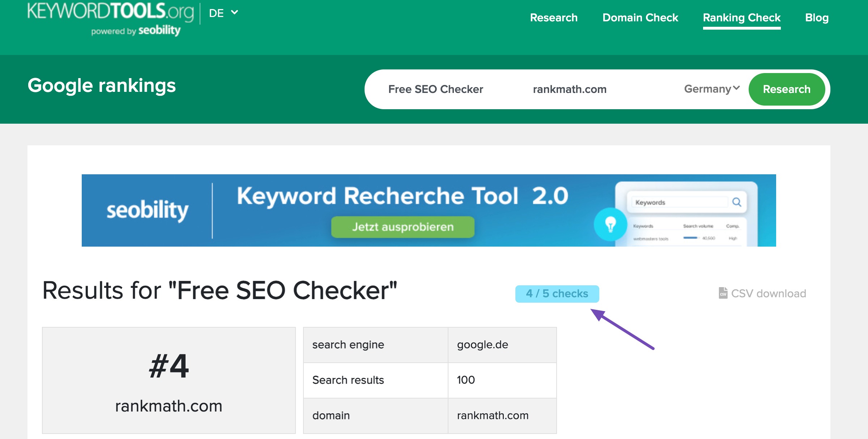868x439 pixels.
Task: Click the 'domain' table label cell
Action: coord(375,415)
